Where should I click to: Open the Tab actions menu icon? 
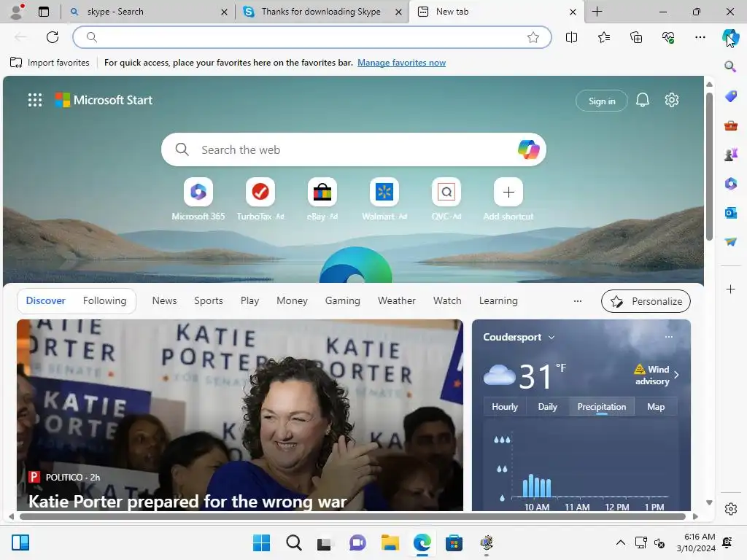coord(43,12)
